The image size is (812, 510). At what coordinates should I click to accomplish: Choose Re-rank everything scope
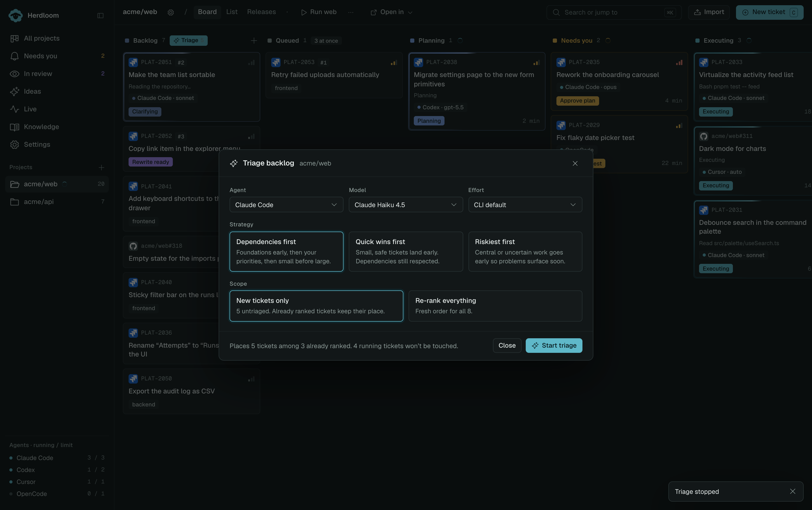(x=495, y=306)
